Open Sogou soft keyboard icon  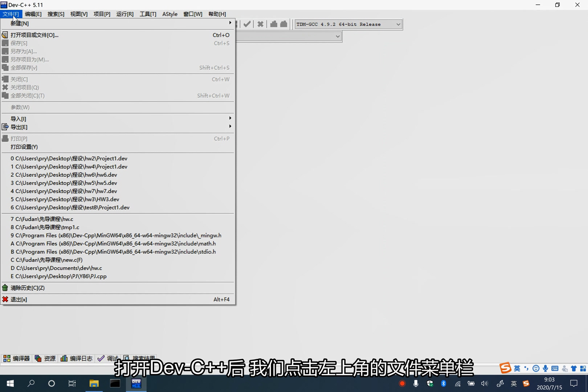555,368
